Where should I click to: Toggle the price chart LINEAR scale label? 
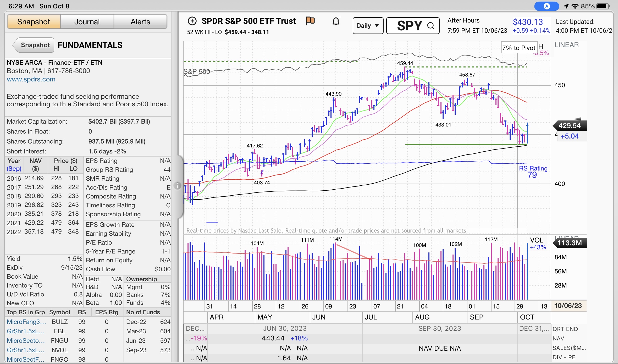(x=566, y=45)
